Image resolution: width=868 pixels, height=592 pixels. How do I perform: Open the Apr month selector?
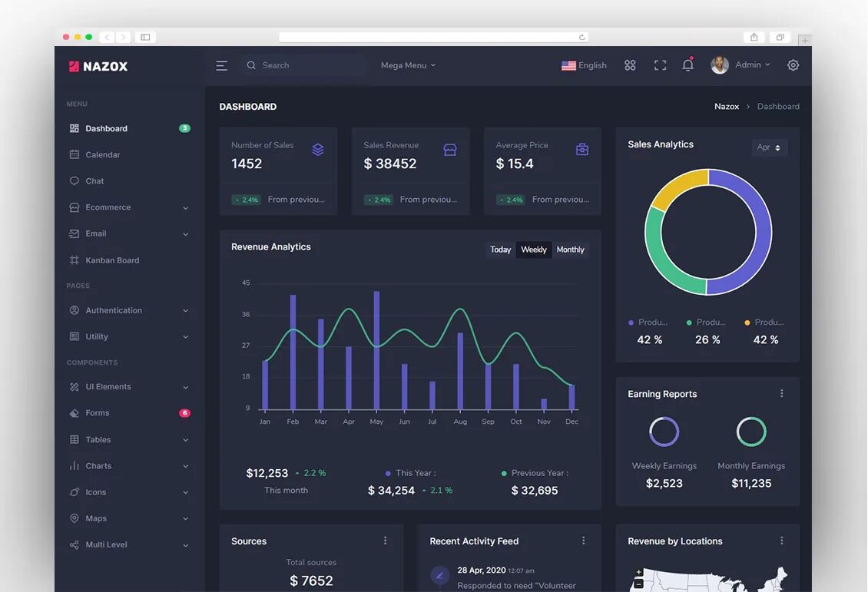tap(769, 147)
